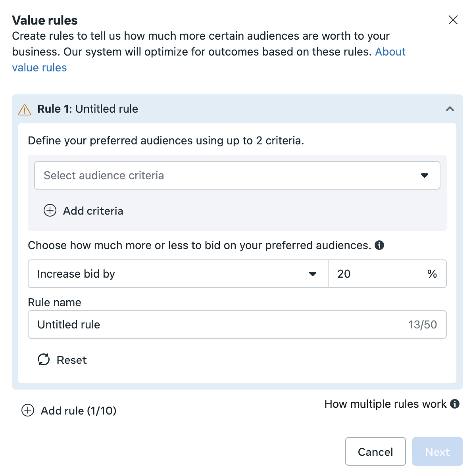Click the Rule name text field

237,324
